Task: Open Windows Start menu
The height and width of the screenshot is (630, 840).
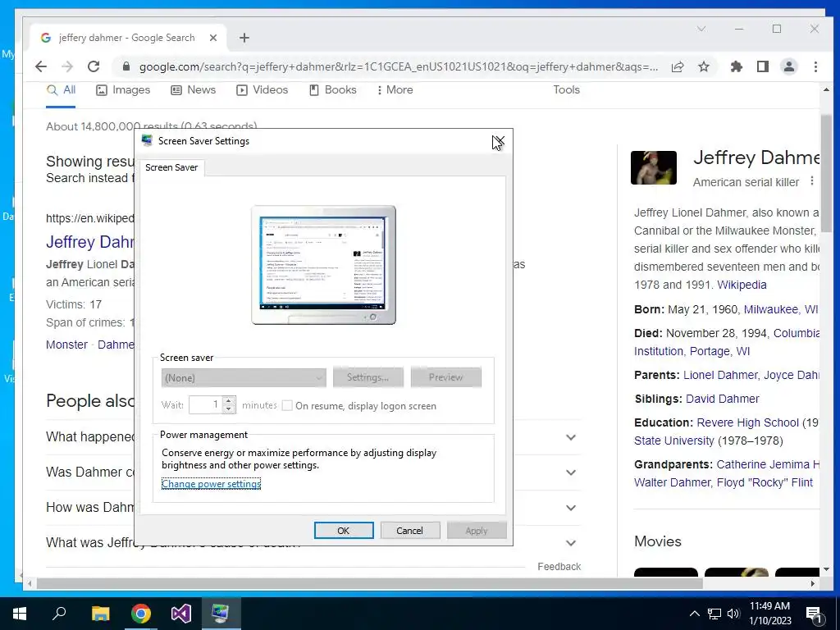Action: pos(20,614)
